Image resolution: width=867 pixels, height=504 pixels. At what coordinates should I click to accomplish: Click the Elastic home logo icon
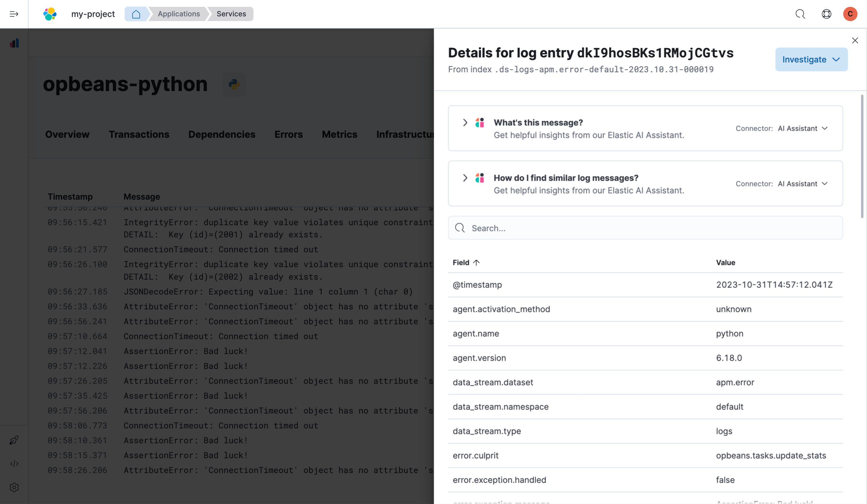50,13
